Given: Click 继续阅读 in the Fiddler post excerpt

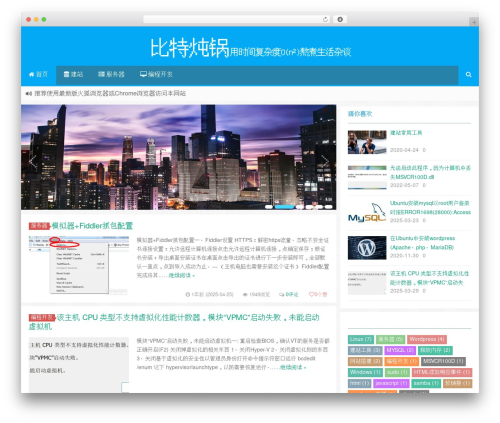Looking at the screenshot, I should tap(181, 275).
